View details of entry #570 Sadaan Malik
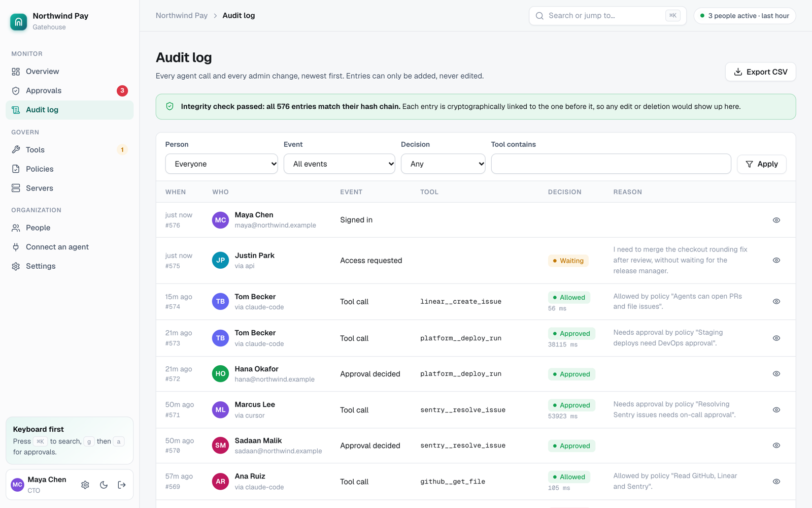The width and height of the screenshot is (812, 508). pyautogui.click(x=776, y=446)
